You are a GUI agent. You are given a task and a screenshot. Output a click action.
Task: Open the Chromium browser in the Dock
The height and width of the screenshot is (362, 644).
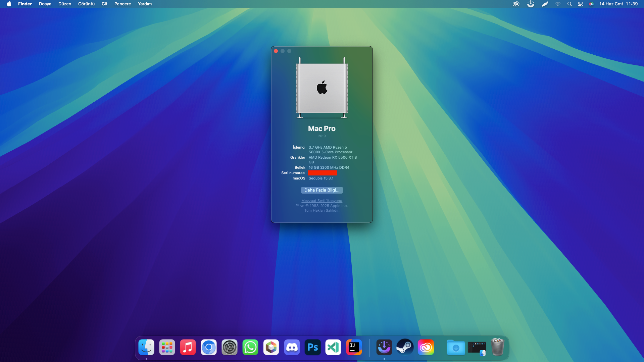tap(209, 347)
